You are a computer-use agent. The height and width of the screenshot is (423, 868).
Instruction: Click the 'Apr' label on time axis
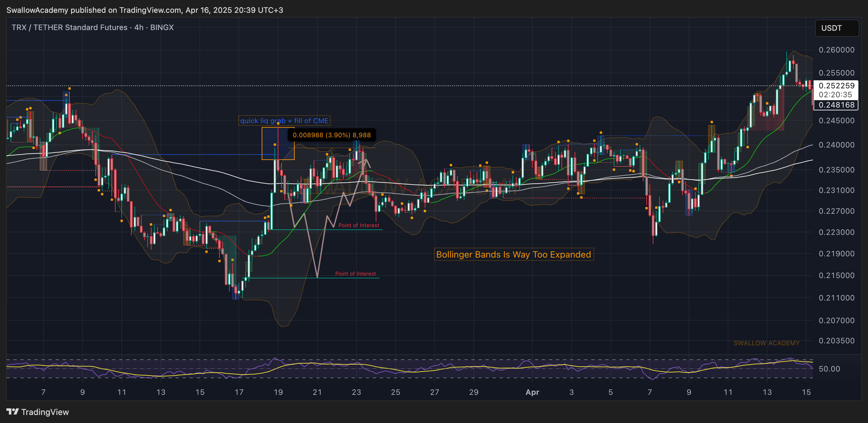pos(532,392)
